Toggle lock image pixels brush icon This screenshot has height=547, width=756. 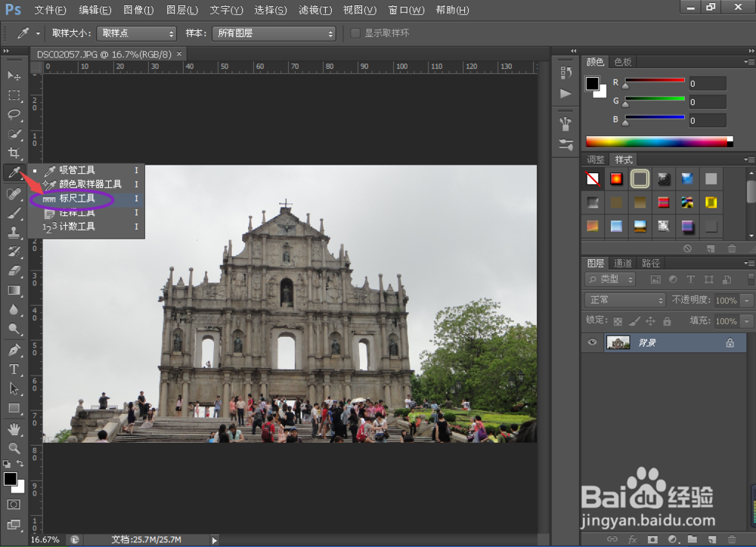634,321
